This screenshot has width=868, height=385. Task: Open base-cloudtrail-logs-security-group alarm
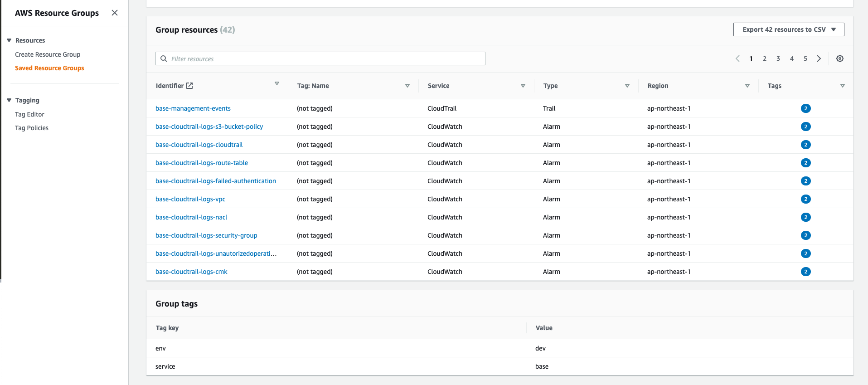point(206,235)
